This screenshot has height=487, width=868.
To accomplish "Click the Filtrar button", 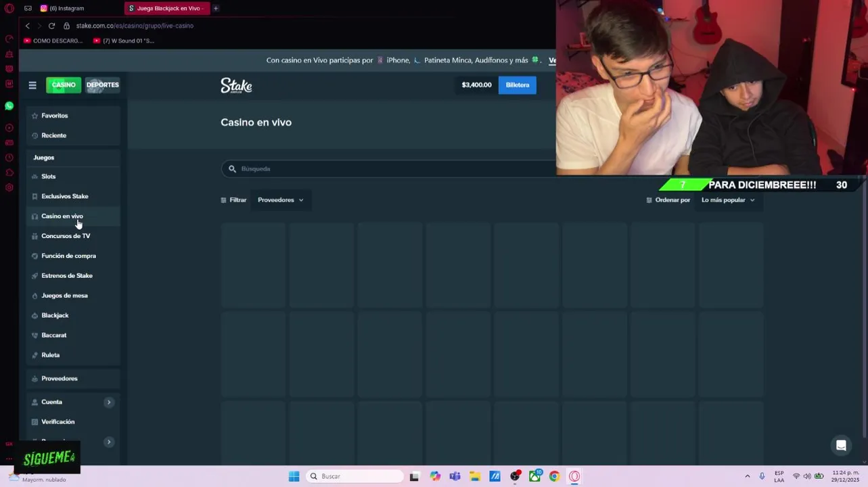I will pyautogui.click(x=233, y=200).
